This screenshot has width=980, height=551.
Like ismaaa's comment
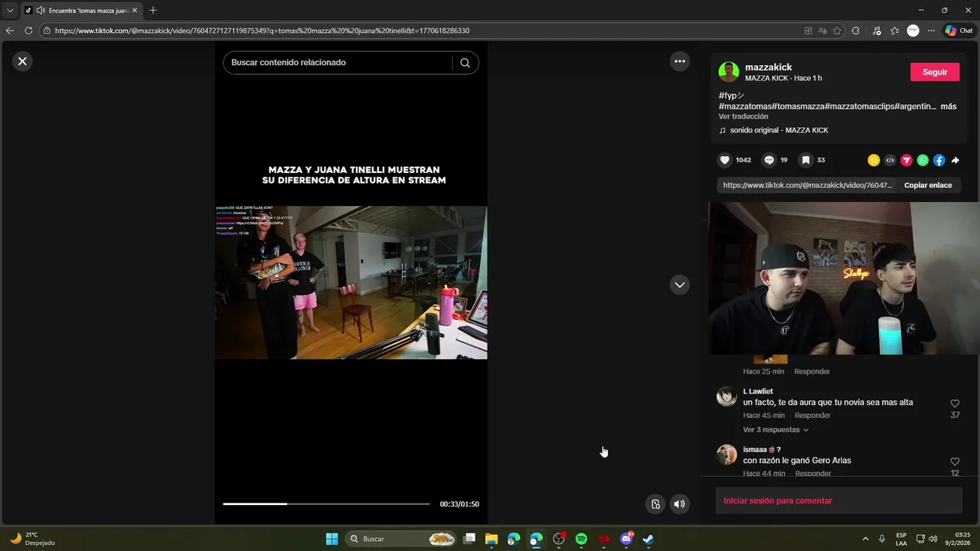tap(955, 461)
